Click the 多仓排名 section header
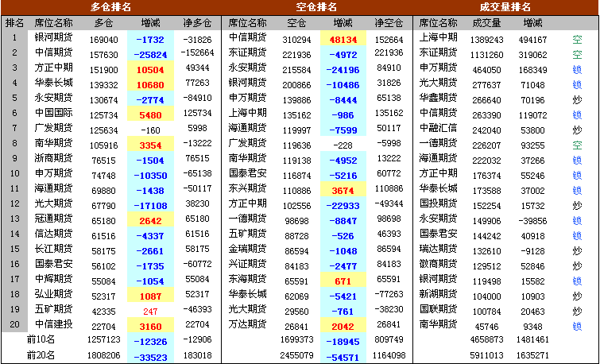The width and height of the screenshot is (600, 364). [x=110, y=7]
